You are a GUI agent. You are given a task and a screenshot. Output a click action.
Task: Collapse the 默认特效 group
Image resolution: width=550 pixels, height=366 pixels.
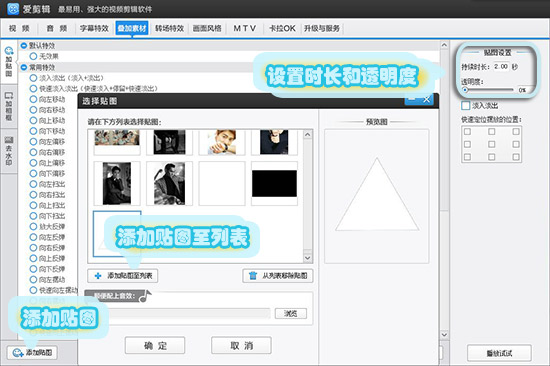(24, 46)
